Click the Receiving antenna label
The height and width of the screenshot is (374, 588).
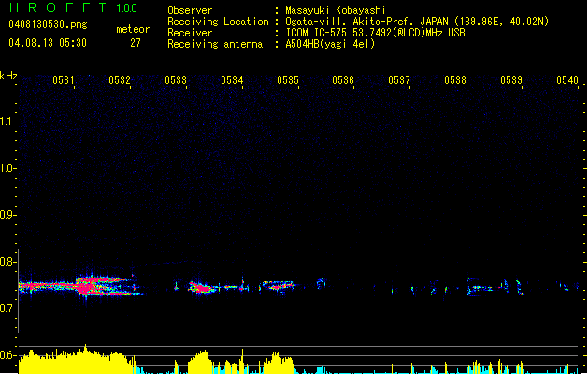pos(215,44)
